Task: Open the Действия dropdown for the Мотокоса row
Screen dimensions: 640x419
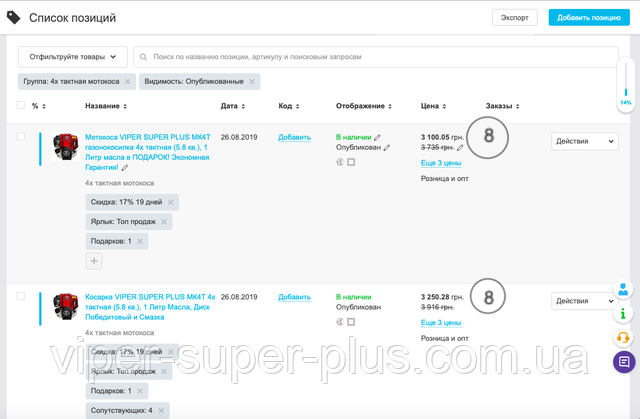Action: pos(584,142)
